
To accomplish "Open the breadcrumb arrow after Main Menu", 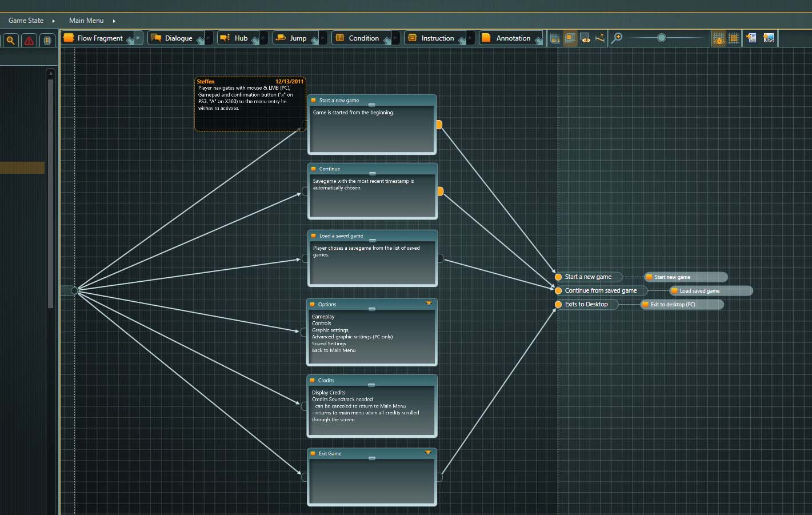I will [114, 21].
